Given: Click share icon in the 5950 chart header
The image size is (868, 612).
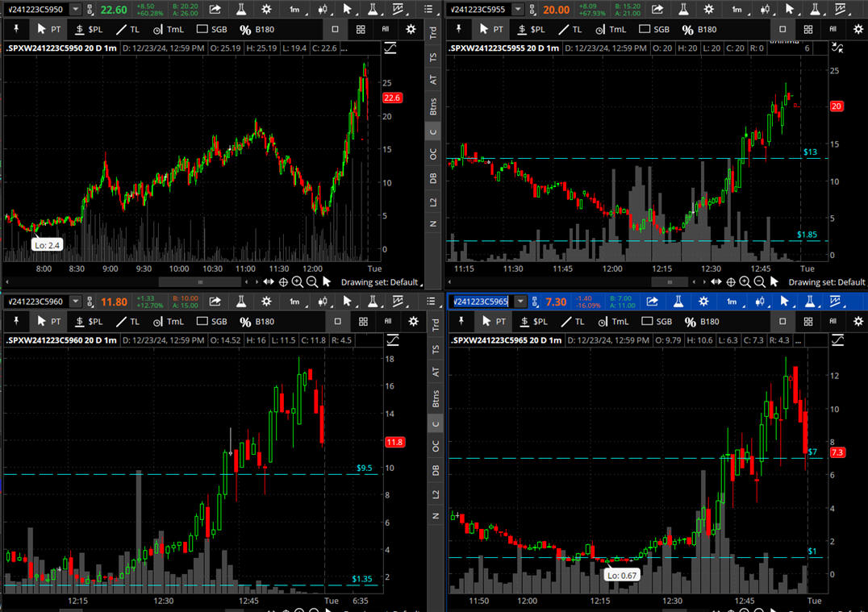Looking at the screenshot, I should 215,10.
